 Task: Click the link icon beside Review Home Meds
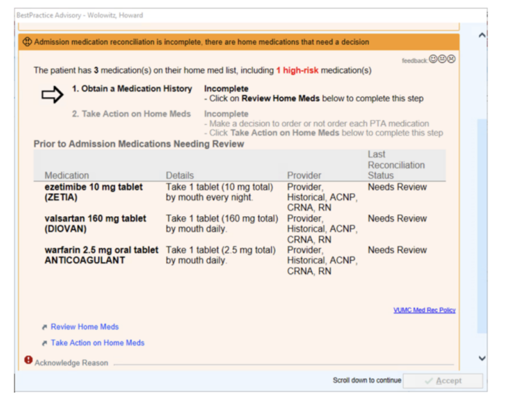[44, 327]
